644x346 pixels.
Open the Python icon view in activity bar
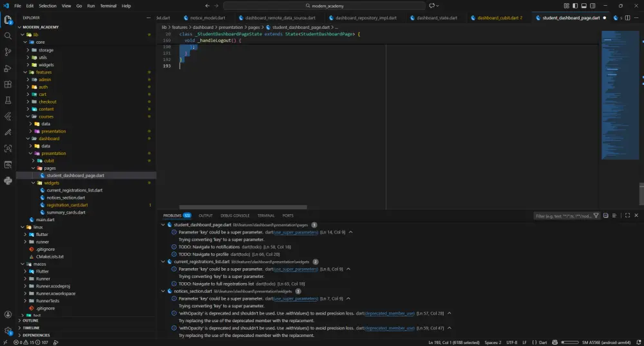[x=8, y=181]
